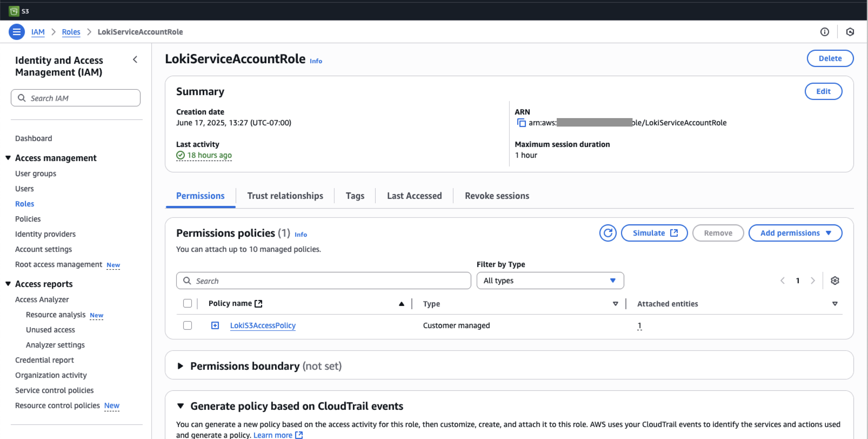Expand LokiS3AccessPolicy row details with plus icon
Image resolution: width=868 pixels, height=439 pixels.
pos(215,325)
